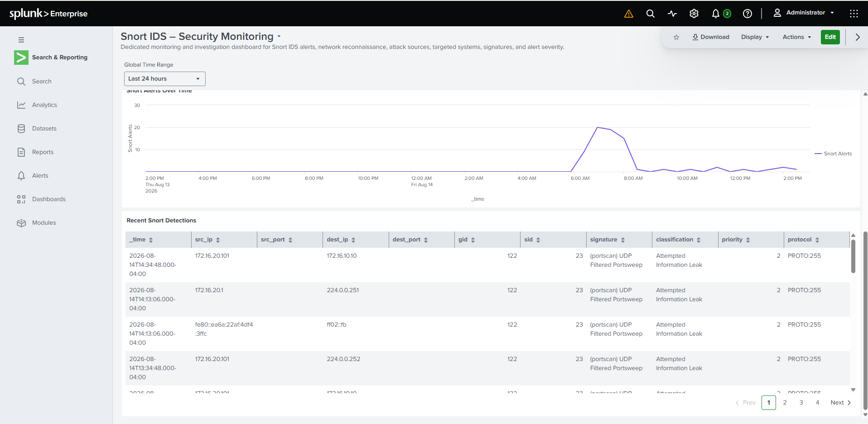Sort by gid column arrows
This screenshot has width=868, height=424.
coord(473,240)
